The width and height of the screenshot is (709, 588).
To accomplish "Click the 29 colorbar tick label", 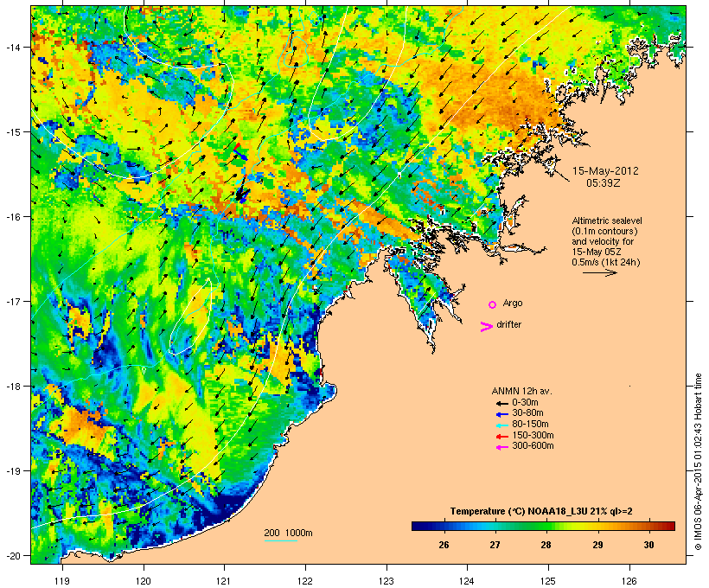I will pyautogui.click(x=597, y=545).
